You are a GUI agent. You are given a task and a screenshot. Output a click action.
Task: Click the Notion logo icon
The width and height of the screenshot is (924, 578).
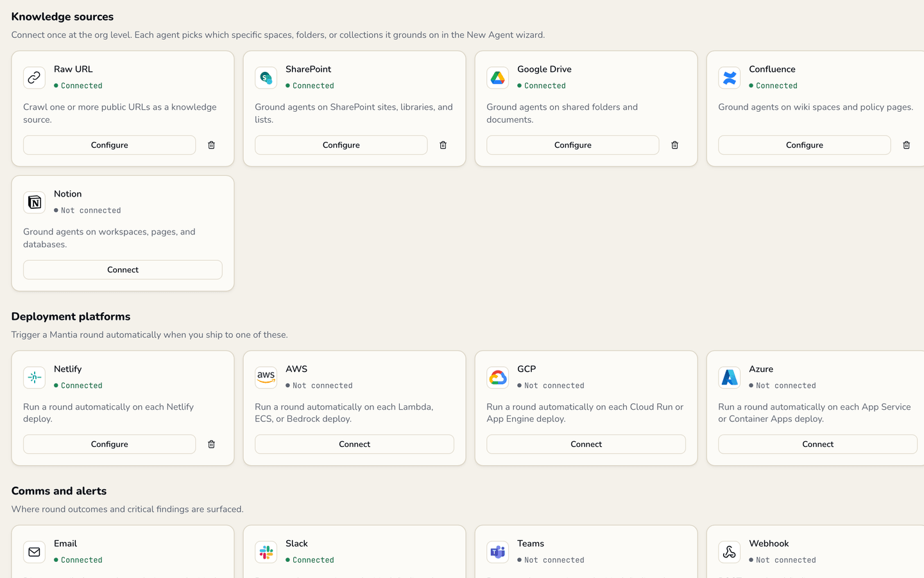tap(34, 202)
